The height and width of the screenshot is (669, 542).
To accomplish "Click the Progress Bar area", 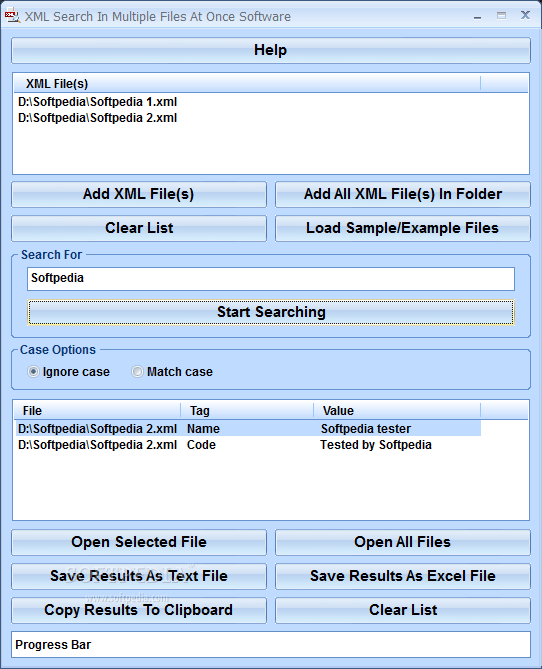I will (271, 645).
